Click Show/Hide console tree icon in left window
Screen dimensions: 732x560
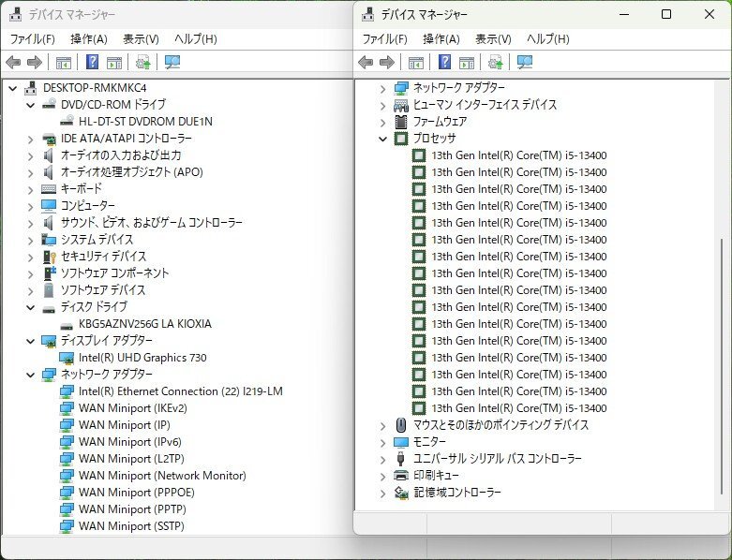(x=63, y=62)
